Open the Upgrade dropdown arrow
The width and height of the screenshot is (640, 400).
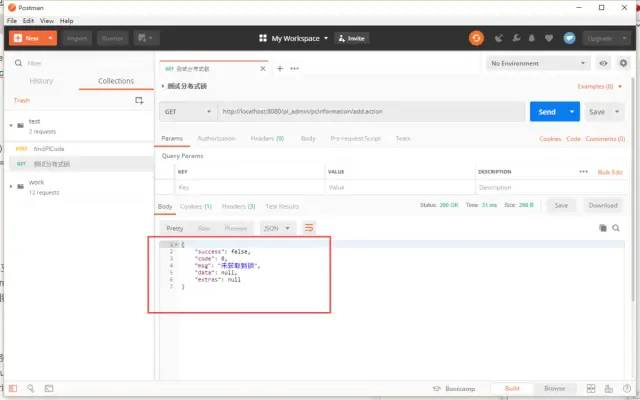624,38
